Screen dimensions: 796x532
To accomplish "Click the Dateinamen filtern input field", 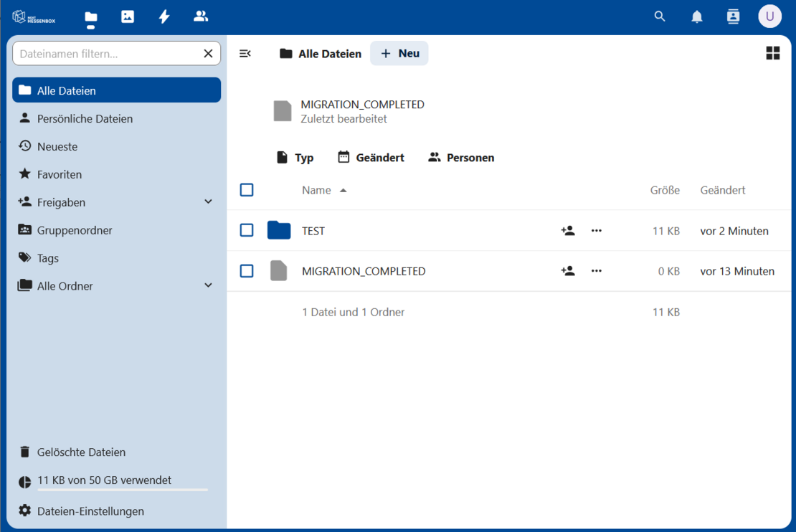I will (108, 54).
